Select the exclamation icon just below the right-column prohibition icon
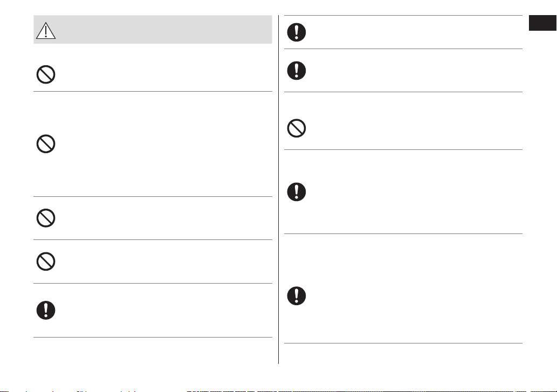557x392 pixels. (x=297, y=192)
